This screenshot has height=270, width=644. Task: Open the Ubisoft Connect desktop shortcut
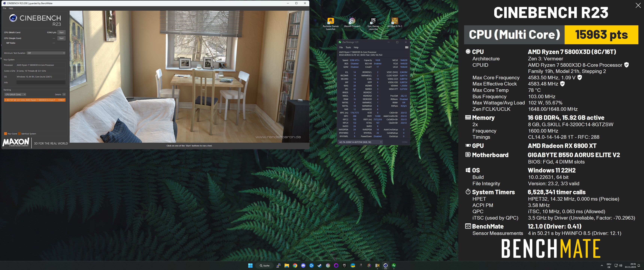click(x=352, y=22)
